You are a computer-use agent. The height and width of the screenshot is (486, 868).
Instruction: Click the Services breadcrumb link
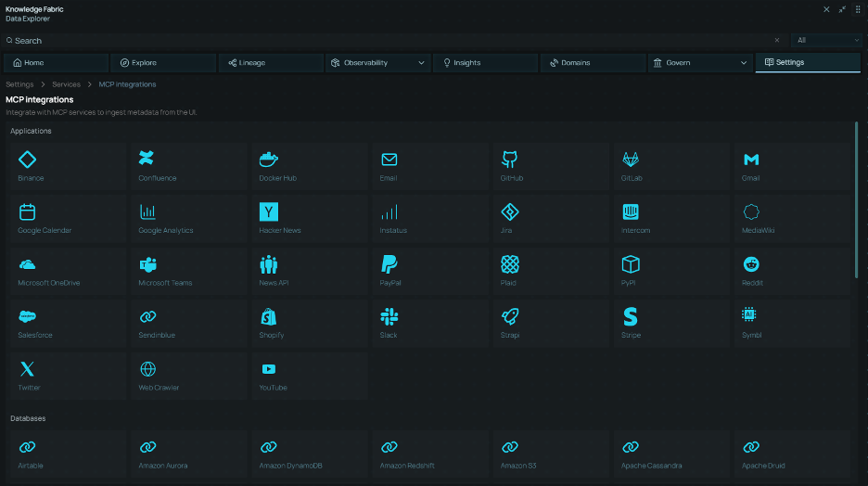click(66, 84)
